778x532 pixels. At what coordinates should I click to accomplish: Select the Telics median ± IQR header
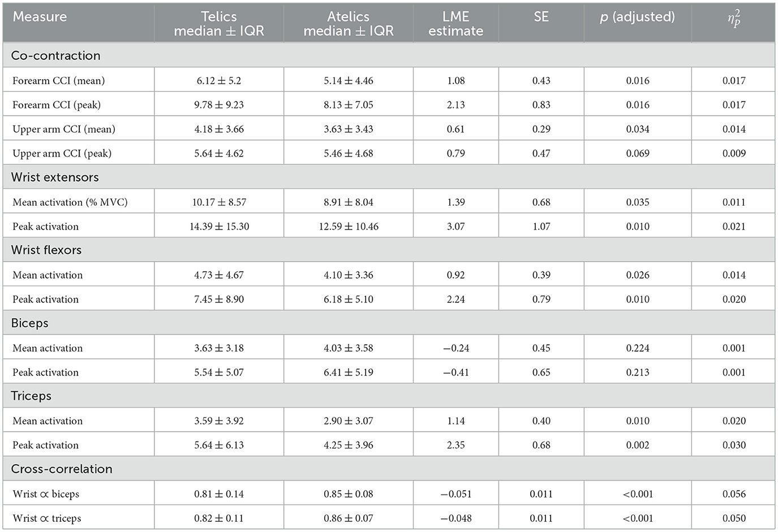(x=218, y=24)
